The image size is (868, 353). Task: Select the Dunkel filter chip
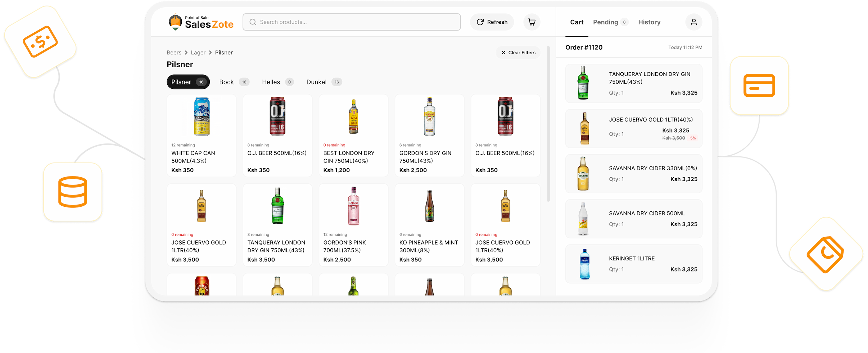pos(324,82)
